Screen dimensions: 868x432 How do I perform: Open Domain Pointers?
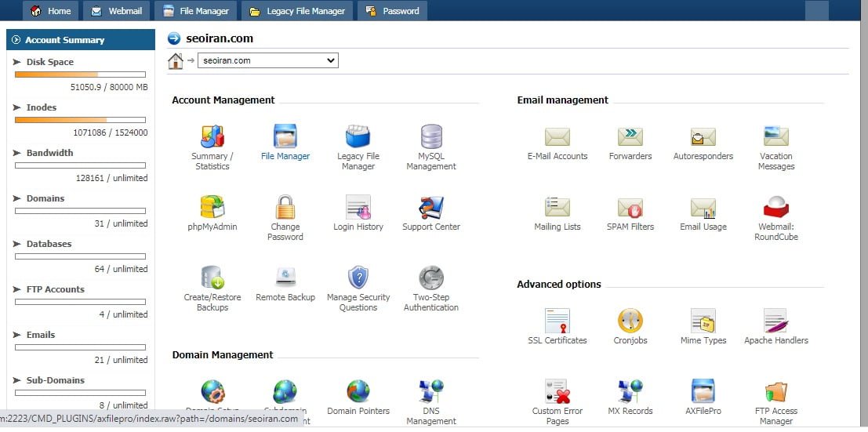pos(358,391)
